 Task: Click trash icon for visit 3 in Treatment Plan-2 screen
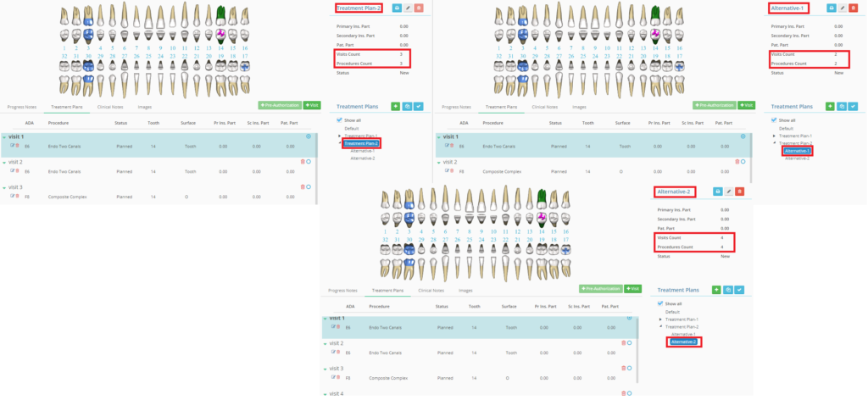pyautogui.click(x=303, y=187)
